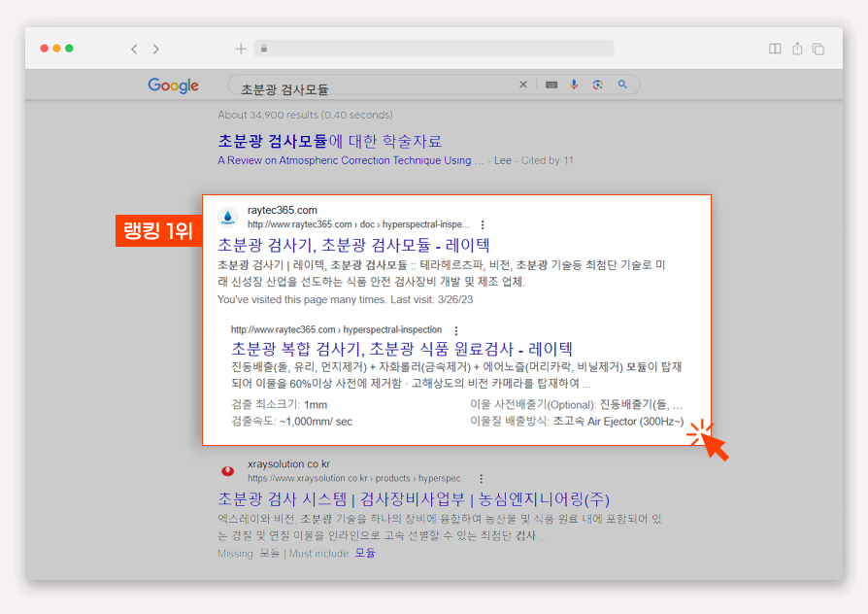This screenshot has width=868, height=614.
Task: Open the reading list book icon
Action: pyautogui.click(x=775, y=49)
